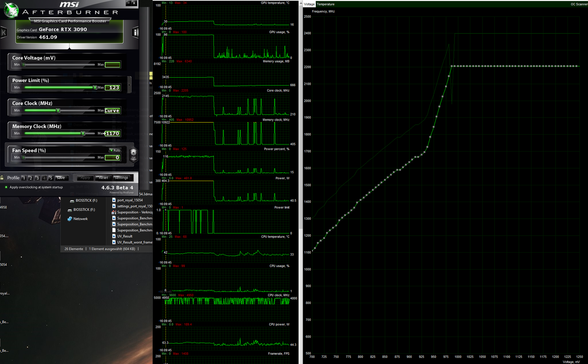Click the GeForce RTX 3090 card name
Viewport: 588px width, 364px height.
point(63,29)
